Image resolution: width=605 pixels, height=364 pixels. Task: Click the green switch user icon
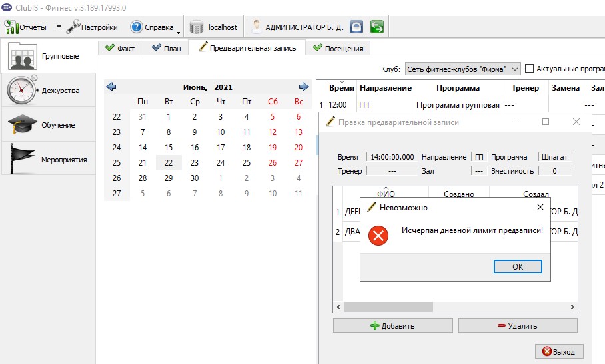pyautogui.click(x=377, y=27)
